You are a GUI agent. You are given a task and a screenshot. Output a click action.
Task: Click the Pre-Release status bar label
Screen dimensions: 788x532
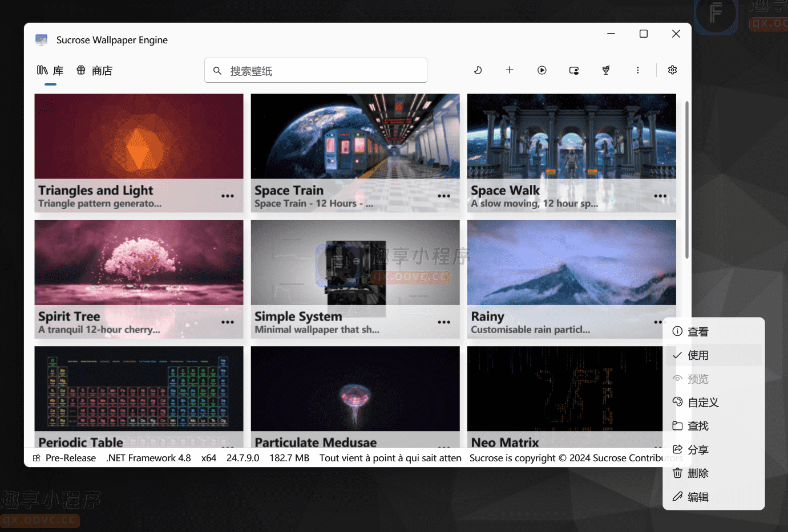[71, 458]
